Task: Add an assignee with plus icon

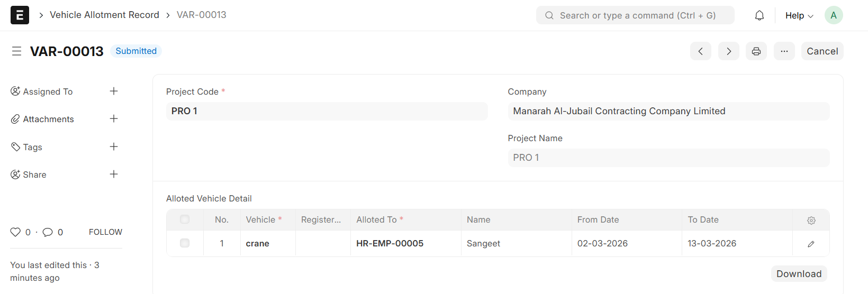Action: click(114, 91)
